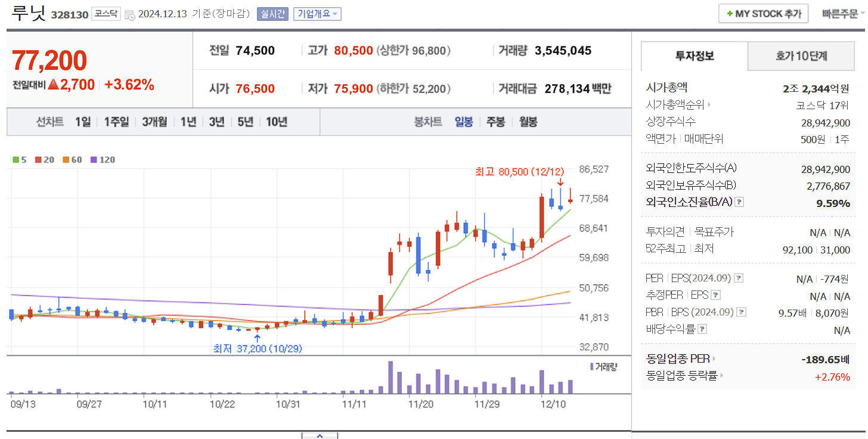Click the 배당수익률 question mark icon
Screen dimensions: 868x439
(x=702, y=330)
